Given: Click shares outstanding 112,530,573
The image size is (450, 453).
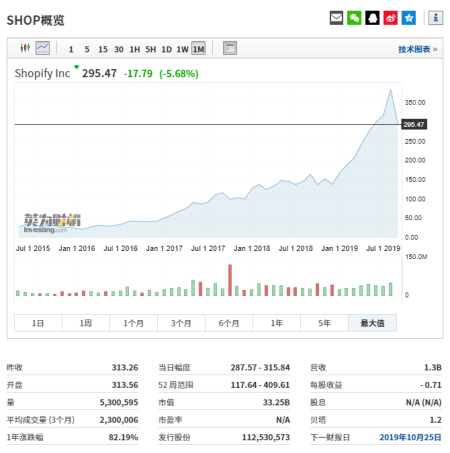Looking at the screenshot, I should tap(266, 437).
